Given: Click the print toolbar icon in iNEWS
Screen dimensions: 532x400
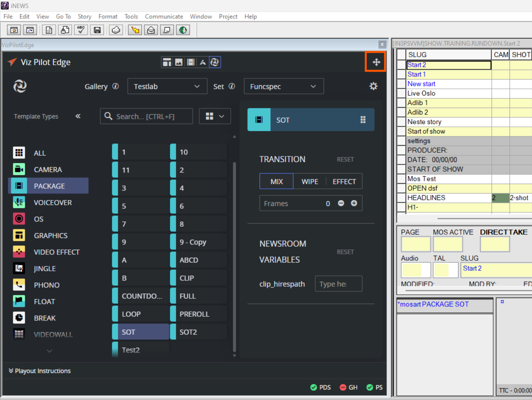Looking at the screenshot, I should 116,30.
